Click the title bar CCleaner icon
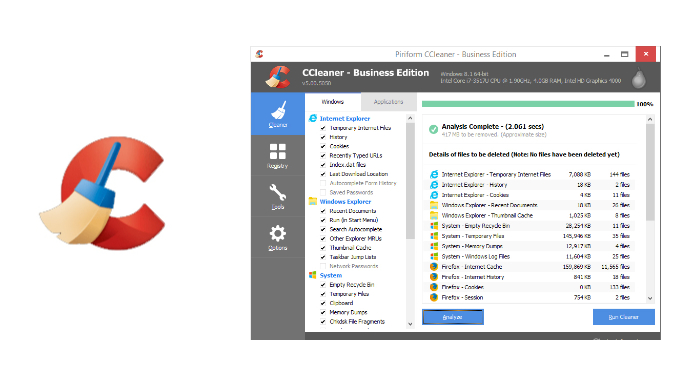Viewport: 678px width, 381px height. coord(259,54)
